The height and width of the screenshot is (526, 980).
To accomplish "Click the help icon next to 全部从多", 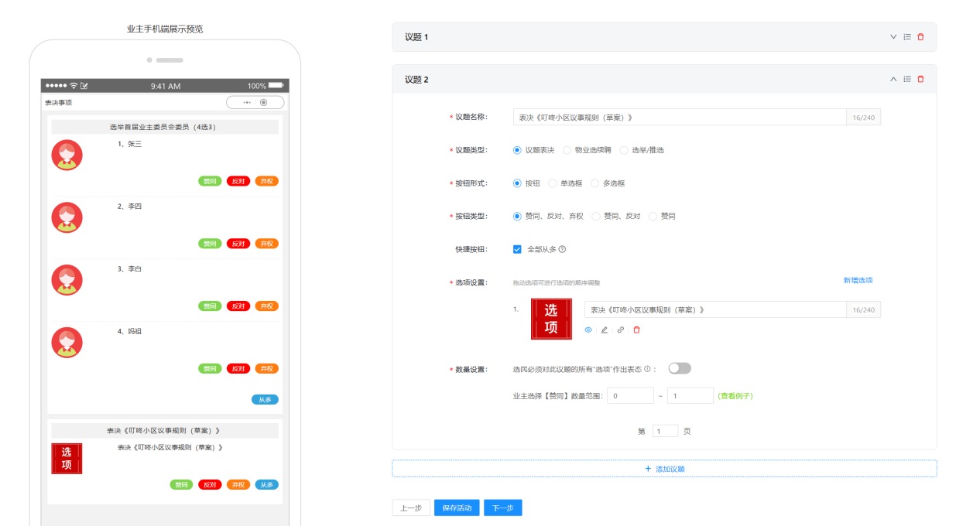I will [x=562, y=249].
